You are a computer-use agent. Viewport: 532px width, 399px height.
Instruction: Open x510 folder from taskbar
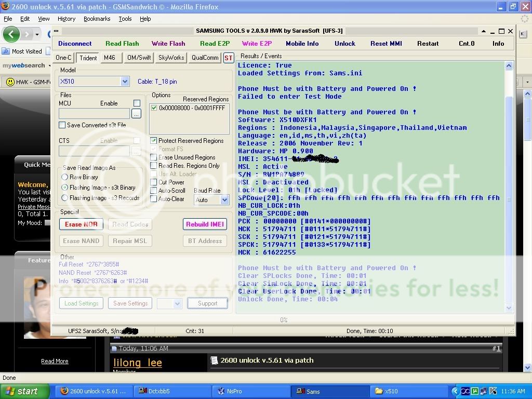click(x=409, y=391)
